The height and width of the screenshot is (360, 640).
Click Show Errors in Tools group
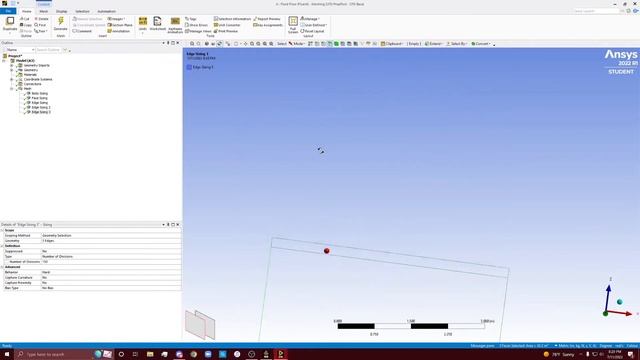pyautogui.click(x=196, y=25)
